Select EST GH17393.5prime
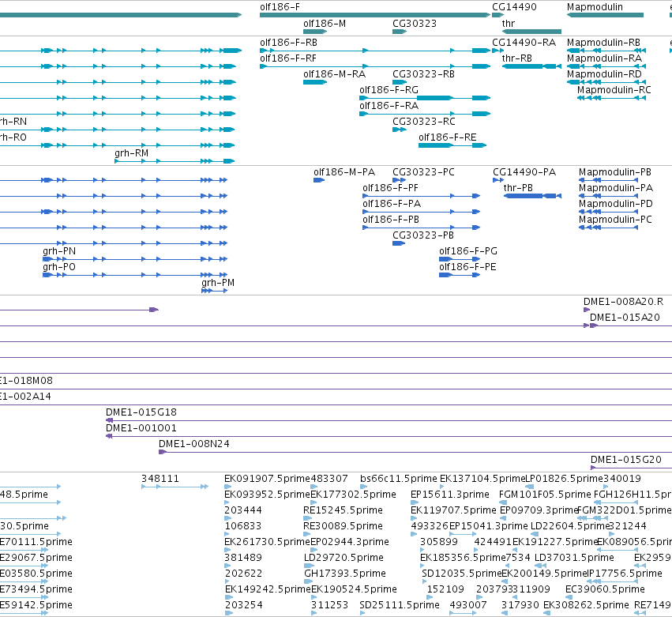The image size is (672, 617). point(345,574)
